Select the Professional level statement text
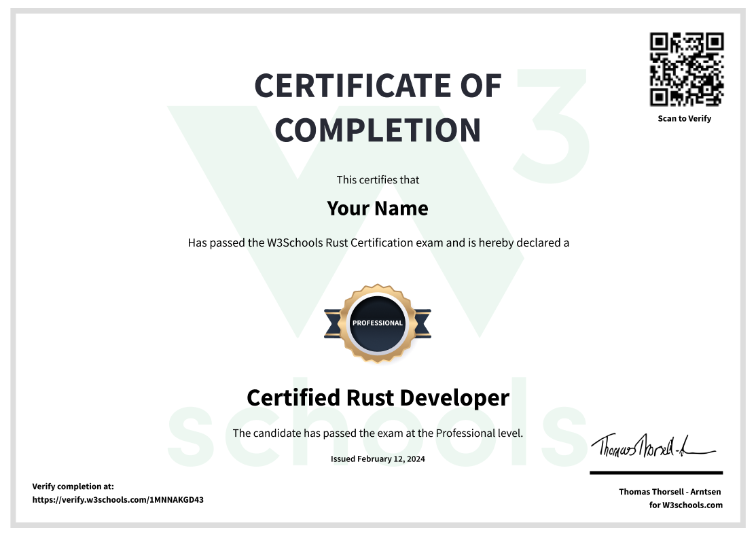 [x=378, y=433]
